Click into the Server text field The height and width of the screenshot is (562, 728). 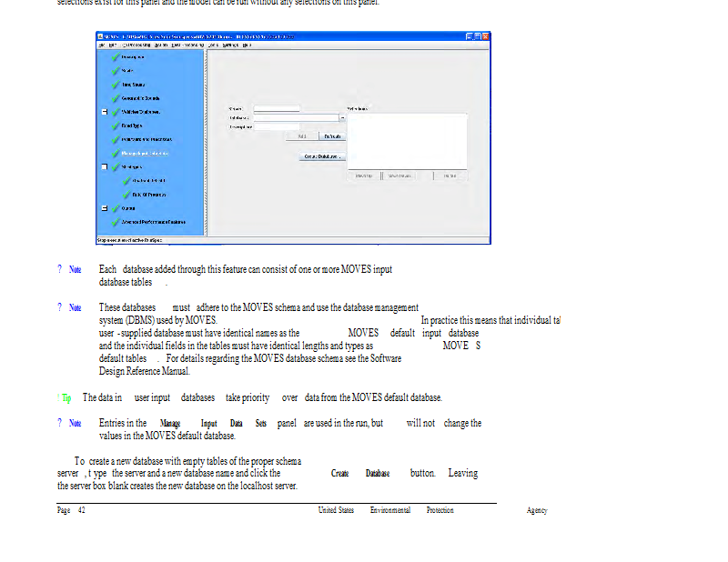277,108
